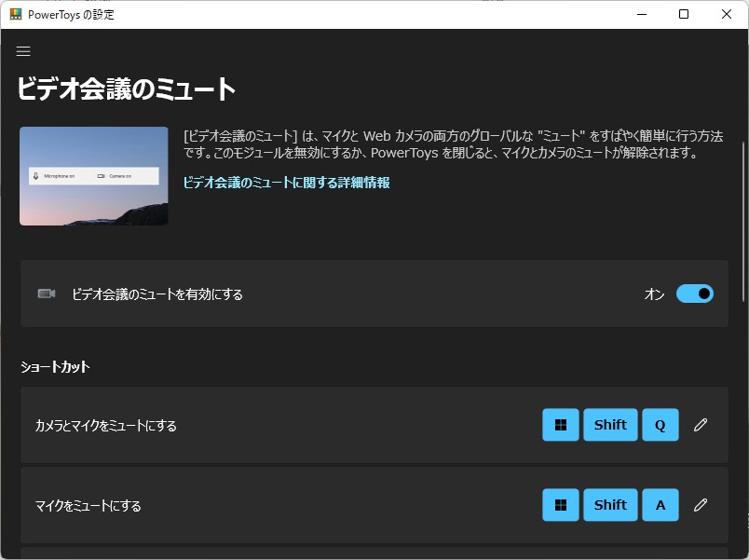This screenshot has height=560, width=749.
Task: Select the A key badge
Action: 660,505
